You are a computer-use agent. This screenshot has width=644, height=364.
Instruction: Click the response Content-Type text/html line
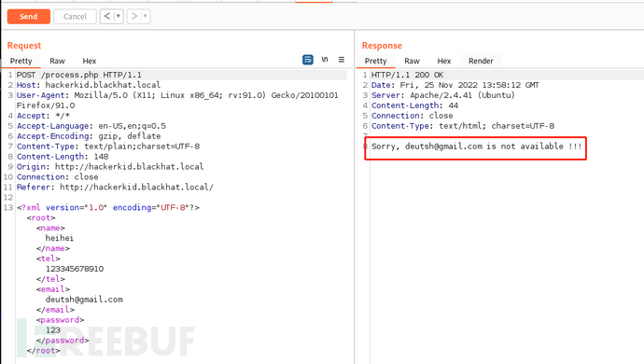point(462,126)
